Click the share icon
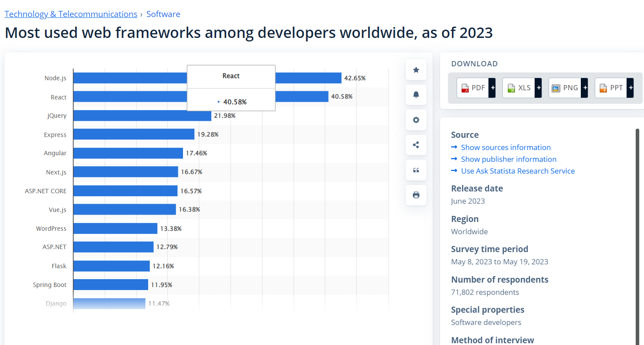This screenshot has width=644, height=345. (416, 145)
